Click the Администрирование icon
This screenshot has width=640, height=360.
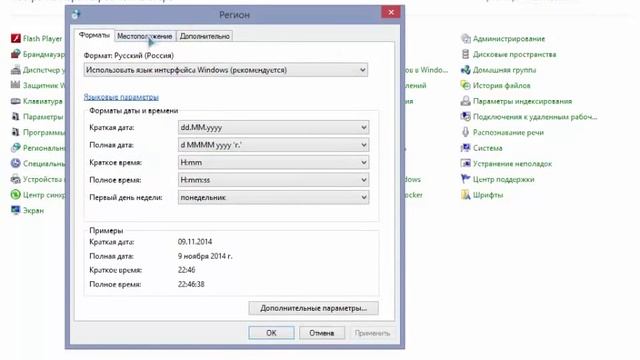tap(465, 39)
